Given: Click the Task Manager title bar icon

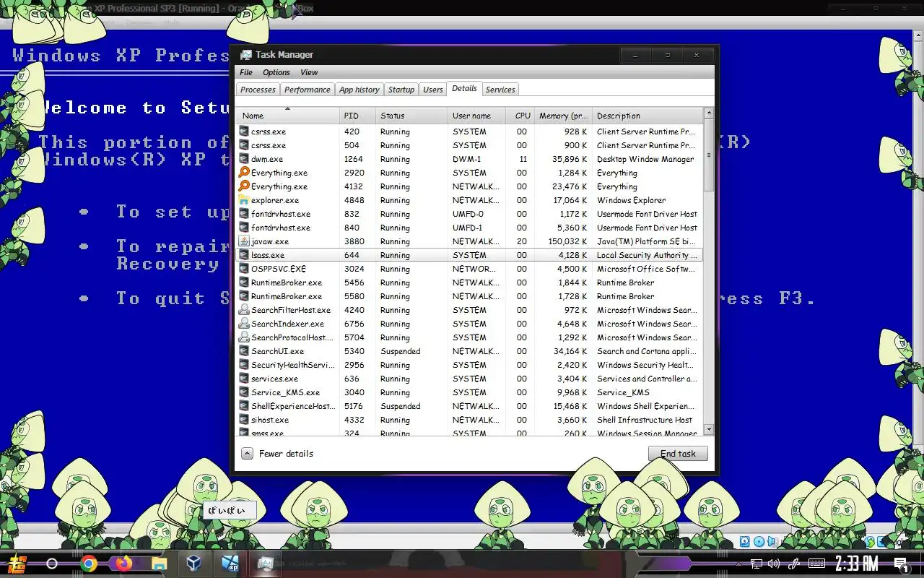Looking at the screenshot, I should (246, 55).
